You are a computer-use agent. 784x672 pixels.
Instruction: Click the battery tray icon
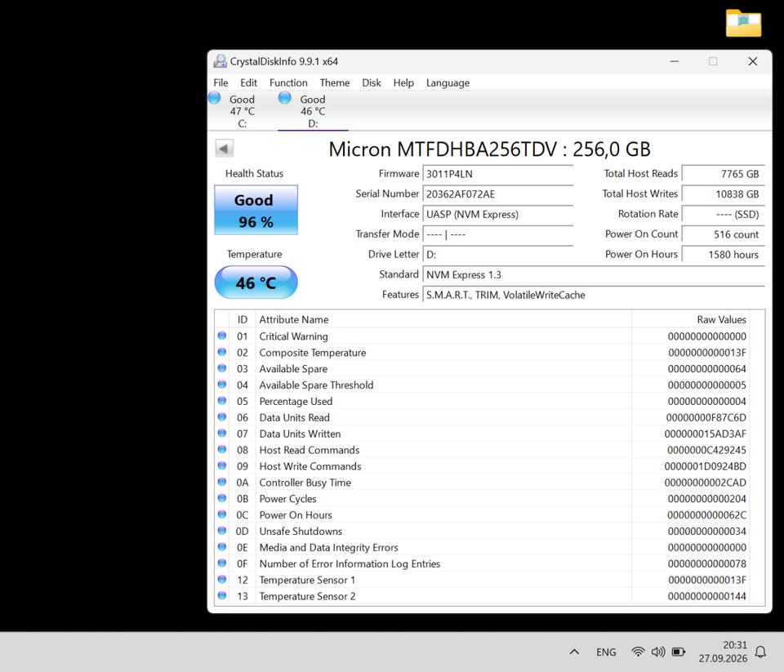coord(679,652)
